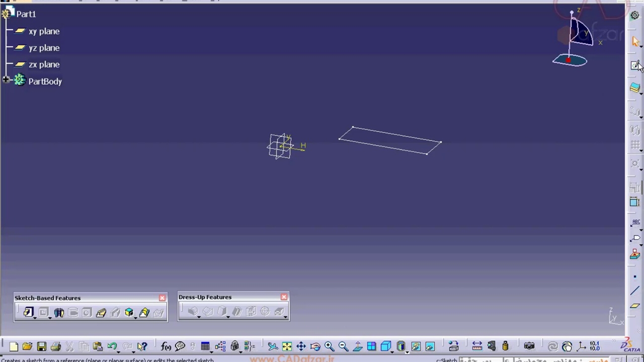
Task: Activate the Pan view tool
Action: (301, 346)
